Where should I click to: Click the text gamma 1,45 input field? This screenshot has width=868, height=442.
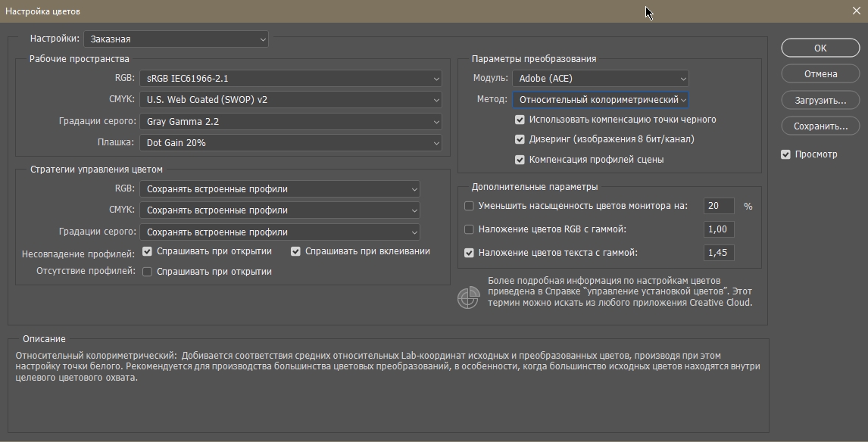[719, 253]
